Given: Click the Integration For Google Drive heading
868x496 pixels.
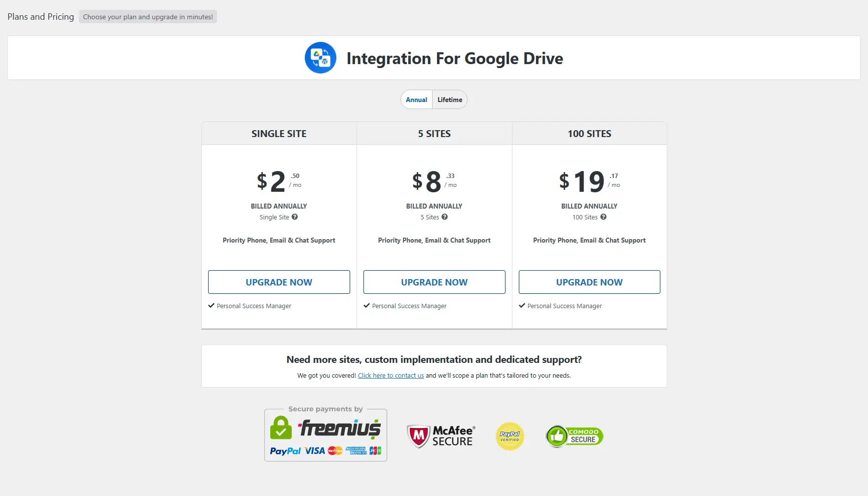Looking at the screenshot, I should 454,58.
